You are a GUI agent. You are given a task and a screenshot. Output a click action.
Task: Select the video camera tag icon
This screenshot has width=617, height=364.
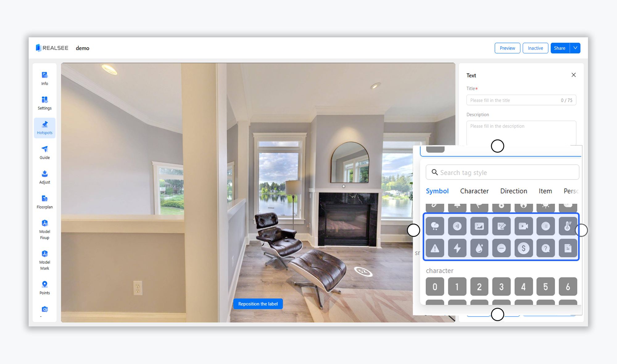pyautogui.click(x=524, y=226)
